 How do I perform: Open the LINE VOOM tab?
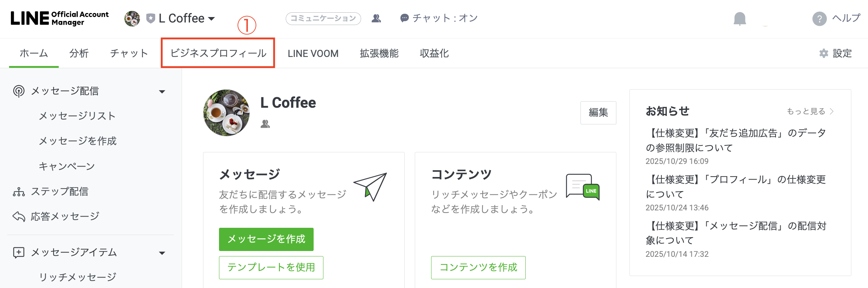[313, 53]
